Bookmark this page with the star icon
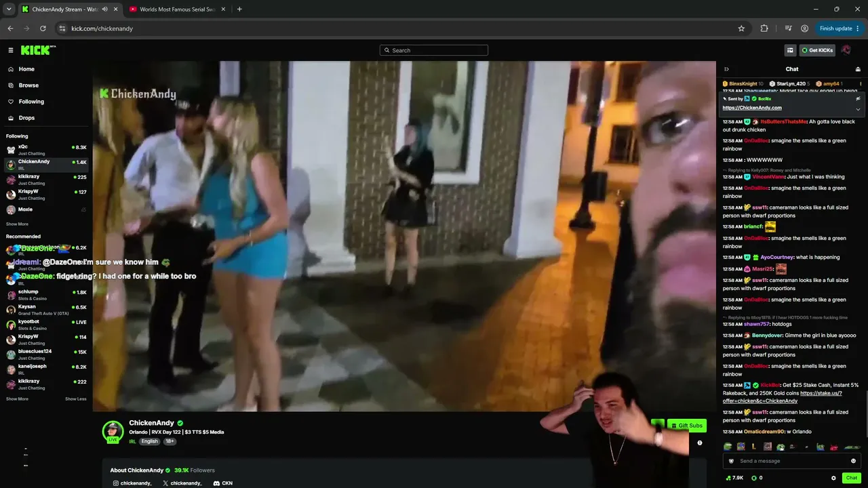This screenshot has height=488, width=868. 741,28
